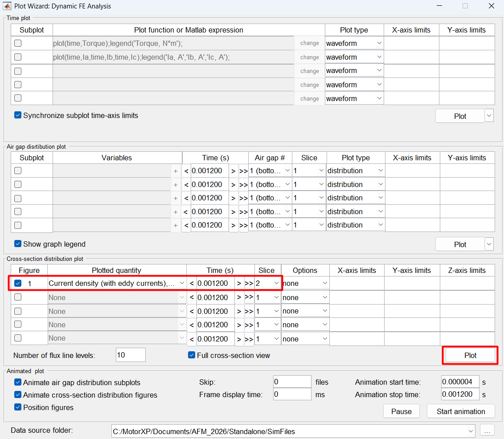Image resolution: width=504 pixels, height=439 pixels.
Task: Click the plus icon in last air gap row
Action: point(176,225)
